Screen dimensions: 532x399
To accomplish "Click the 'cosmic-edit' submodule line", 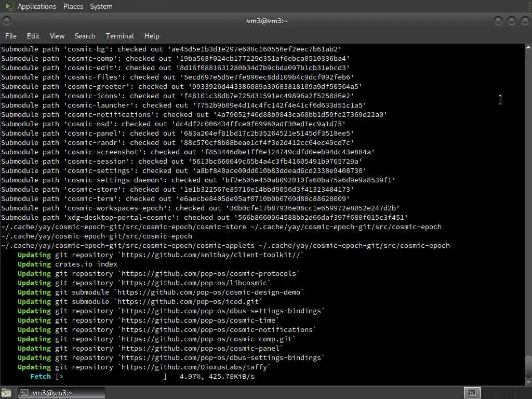I will (x=176, y=68).
